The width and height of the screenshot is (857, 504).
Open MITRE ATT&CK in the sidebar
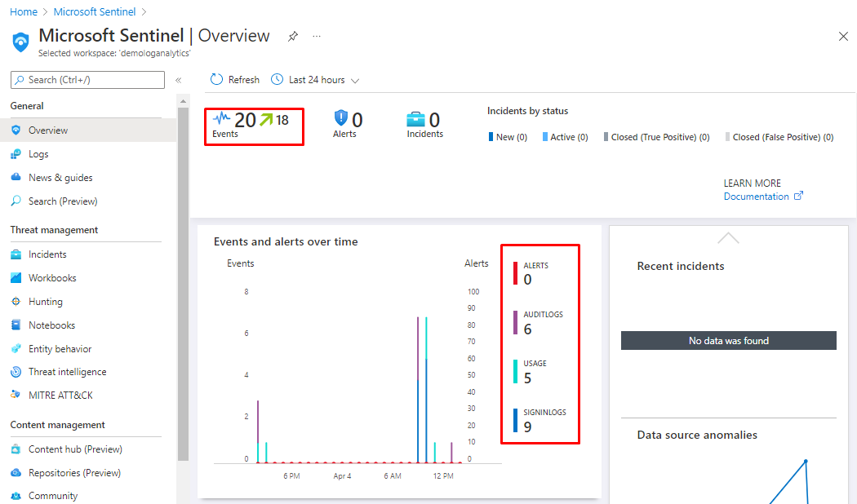tap(60, 396)
